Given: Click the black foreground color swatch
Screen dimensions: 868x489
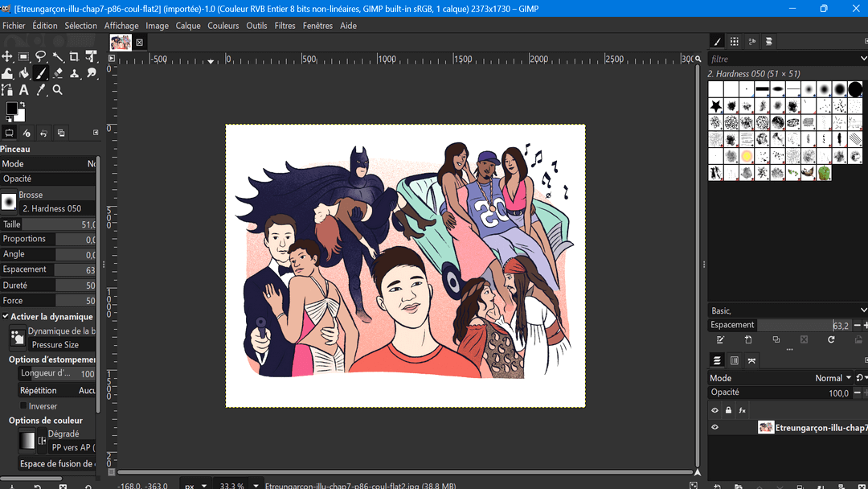Looking at the screenshot, I should click(x=11, y=109).
